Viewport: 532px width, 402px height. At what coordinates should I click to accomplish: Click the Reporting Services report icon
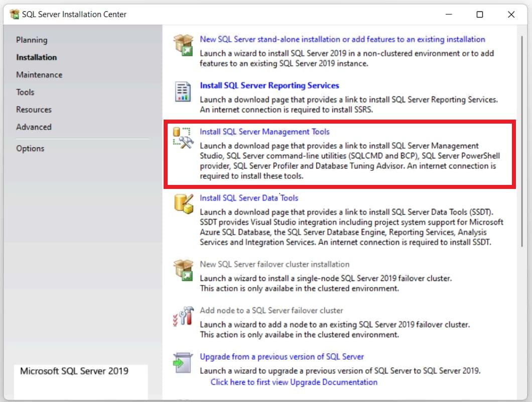point(183,91)
